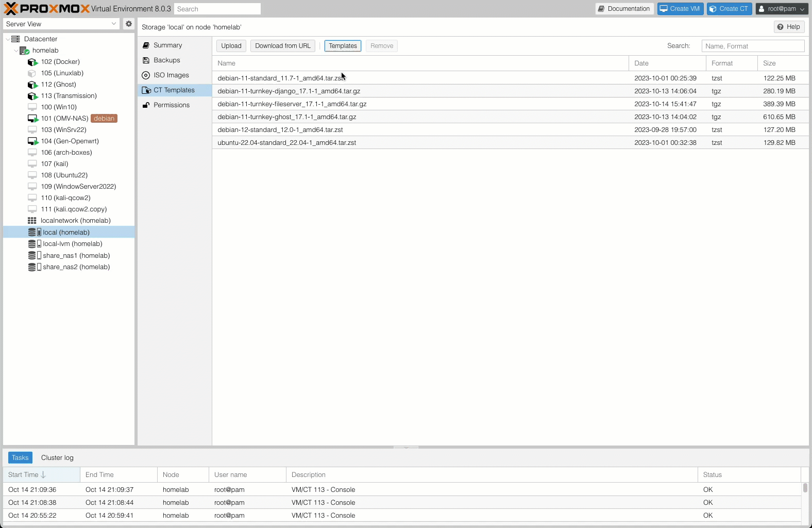Image resolution: width=812 pixels, height=528 pixels.
Task: Click the Backups floppy icon
Action: [146, 60]
